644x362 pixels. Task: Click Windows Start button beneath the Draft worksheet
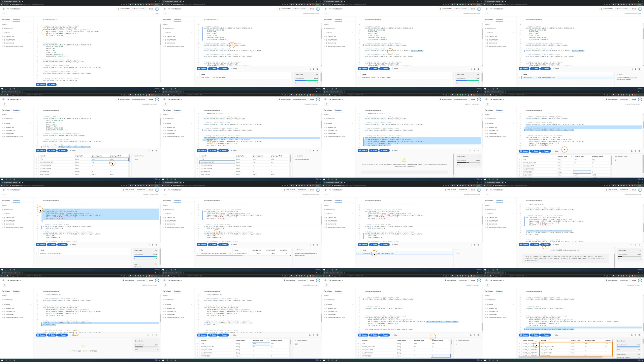point(2,89)
